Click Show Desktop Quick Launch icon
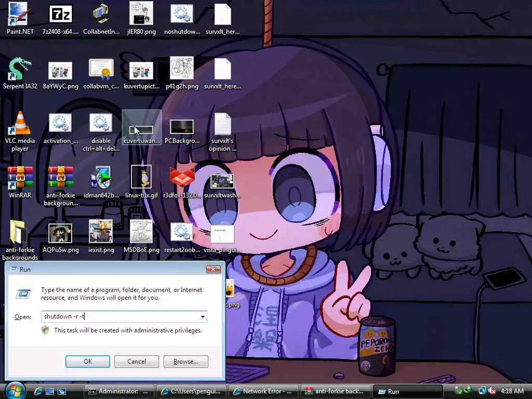The width and height of the screenshot is (532, 399). click(50, 392)
